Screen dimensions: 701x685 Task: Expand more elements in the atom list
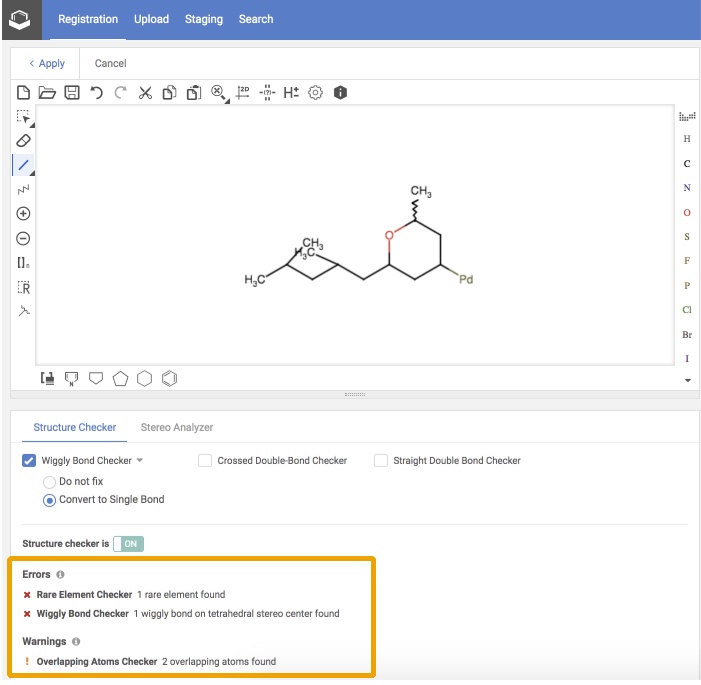click(687, 381)
